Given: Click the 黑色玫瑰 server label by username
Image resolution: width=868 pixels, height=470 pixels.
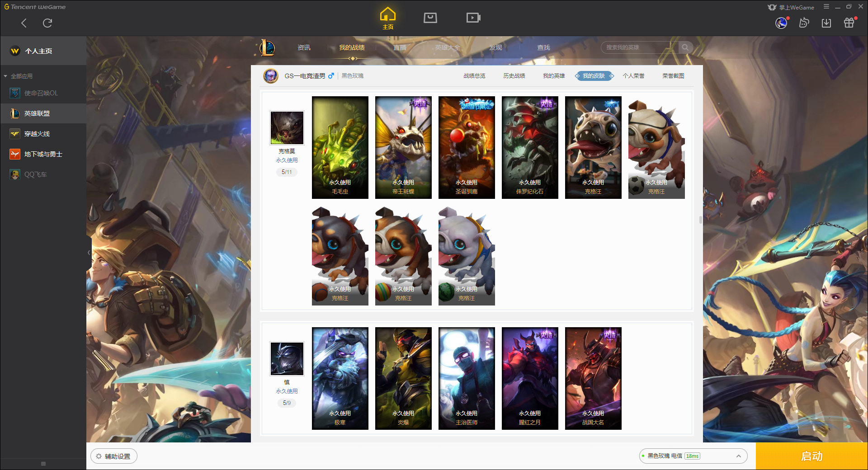Looking at the screenshot, I should 353,76.
